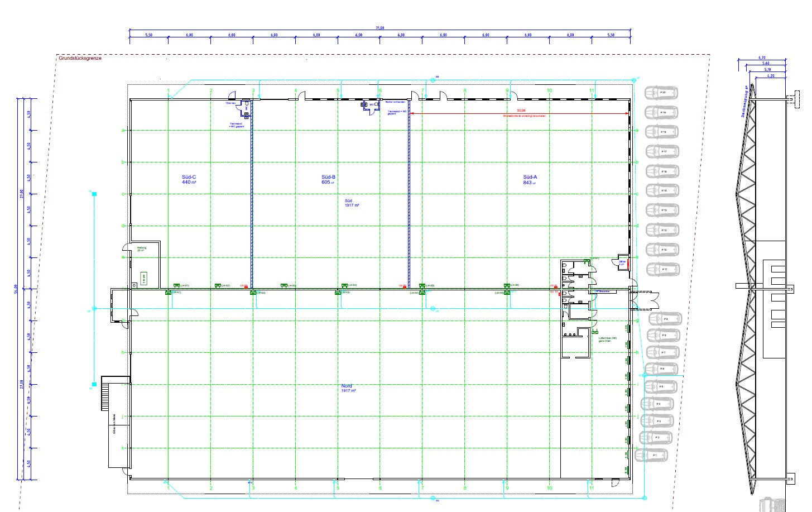Click the P5 parked car symbol
Viewport: 812px width, 512px height.
660,386
